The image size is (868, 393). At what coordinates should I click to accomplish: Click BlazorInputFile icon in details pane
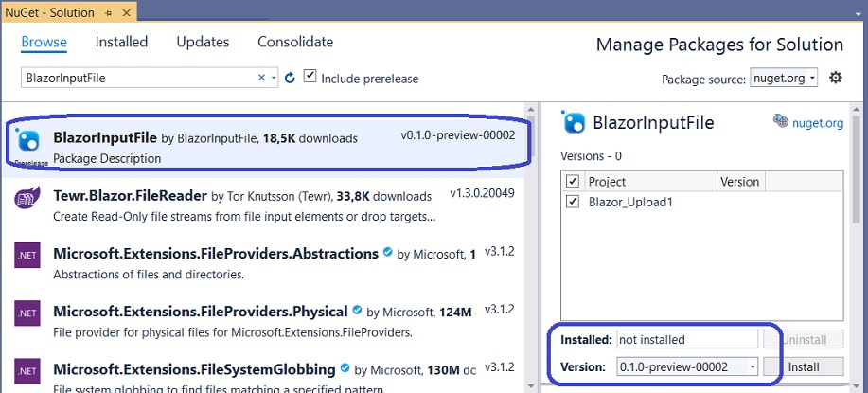574,122
